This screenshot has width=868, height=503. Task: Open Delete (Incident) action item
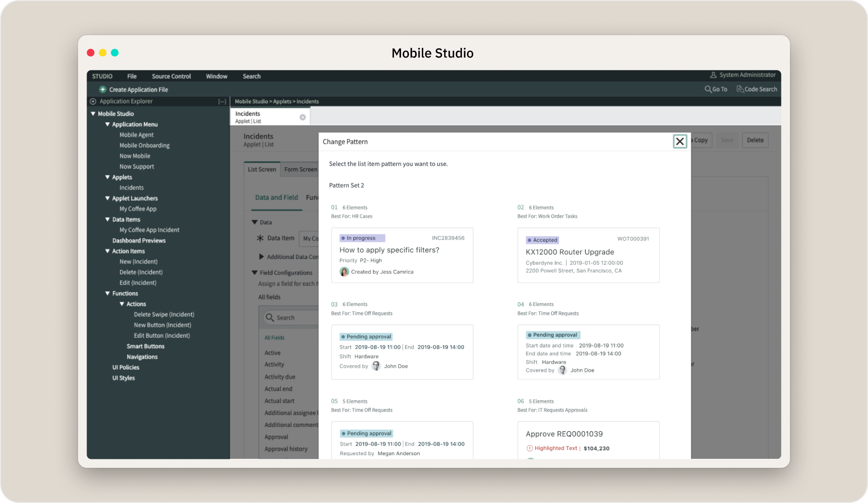pos(141,272)
